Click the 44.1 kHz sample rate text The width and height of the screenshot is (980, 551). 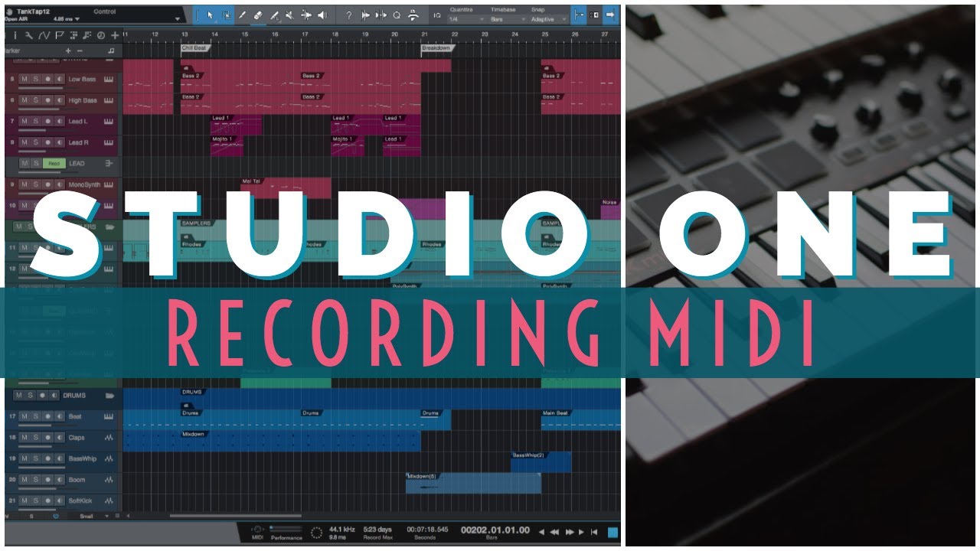(x=341, y=529)
